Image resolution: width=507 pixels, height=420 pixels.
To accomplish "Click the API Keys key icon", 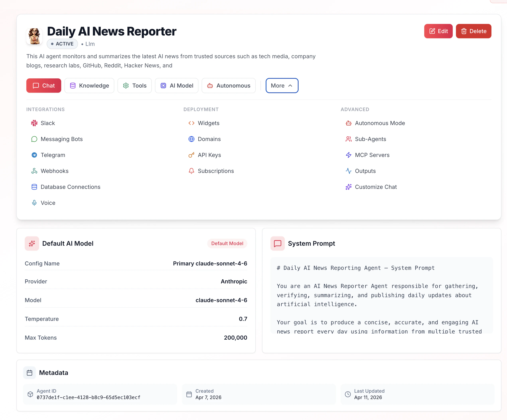I will pyautogui.click(x=191, y=155).
